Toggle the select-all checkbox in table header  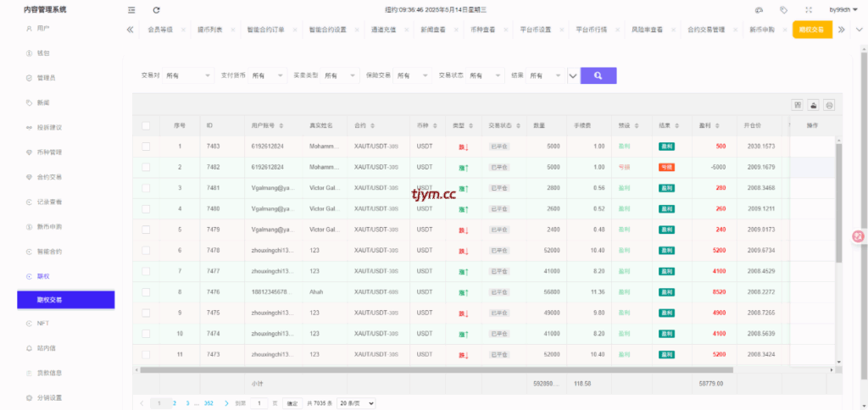pyautogui.click(x=146, y=125)
